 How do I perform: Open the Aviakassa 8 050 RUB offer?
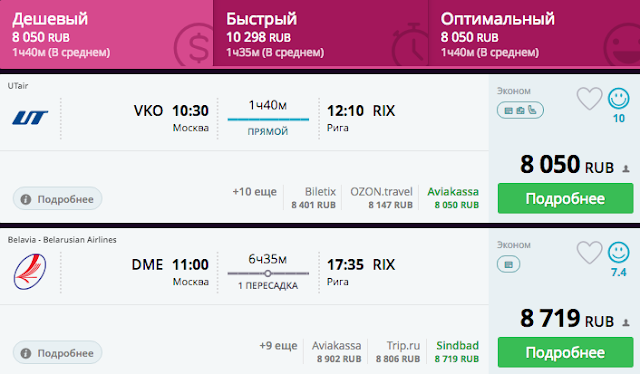pyautogui.click(x=453, y=198)
